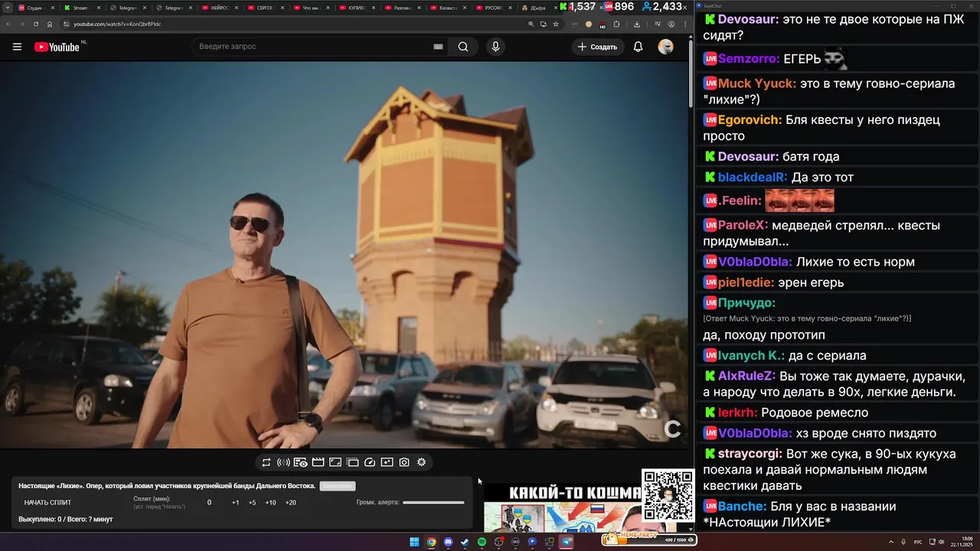Click Egorovich username in chat
Viewport: 980px width, 551px height.
tap(750, 120)
